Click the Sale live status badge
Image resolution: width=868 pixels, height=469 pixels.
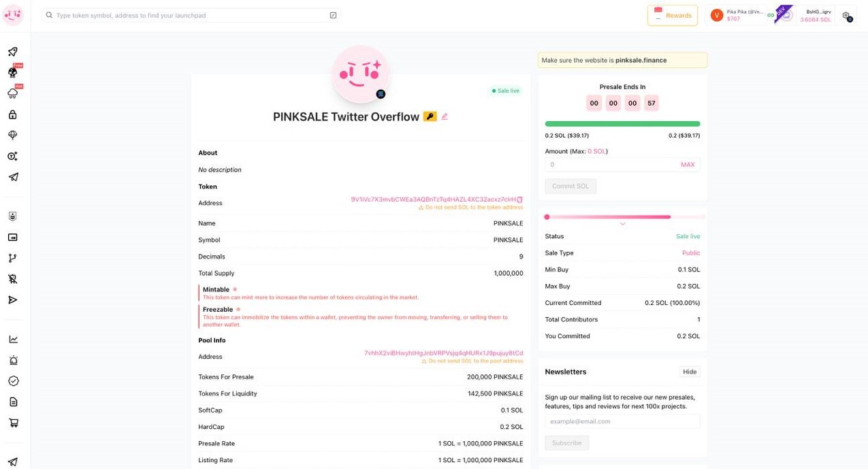(506, 91)
